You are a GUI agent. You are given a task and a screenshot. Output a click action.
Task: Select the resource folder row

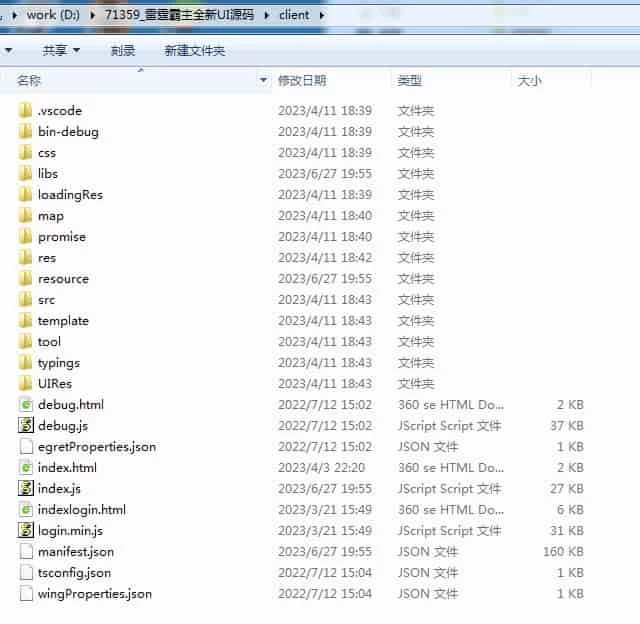point(63,279)
